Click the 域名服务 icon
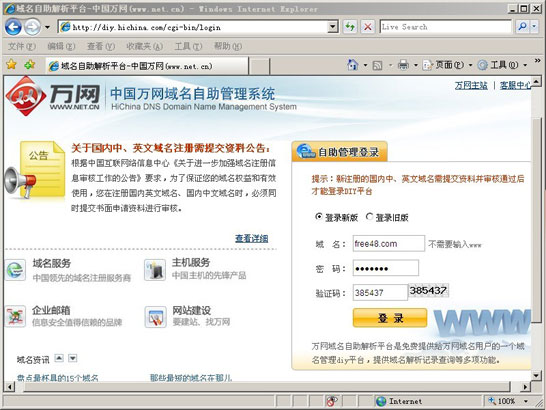The height and width of the screenshot is (410, 546). (15, 270)
